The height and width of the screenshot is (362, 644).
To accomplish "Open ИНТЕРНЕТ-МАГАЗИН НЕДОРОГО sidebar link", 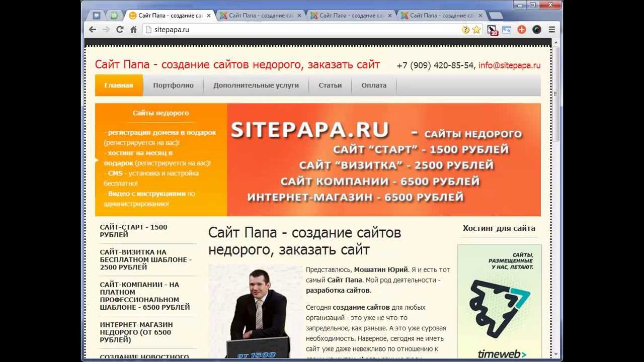I will click(136, 332).
